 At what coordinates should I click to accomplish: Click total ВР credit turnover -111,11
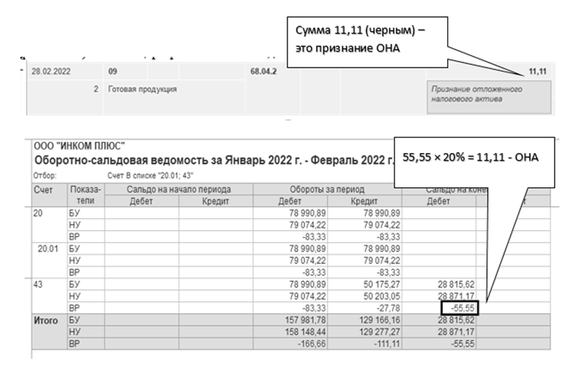pos(386,343)
